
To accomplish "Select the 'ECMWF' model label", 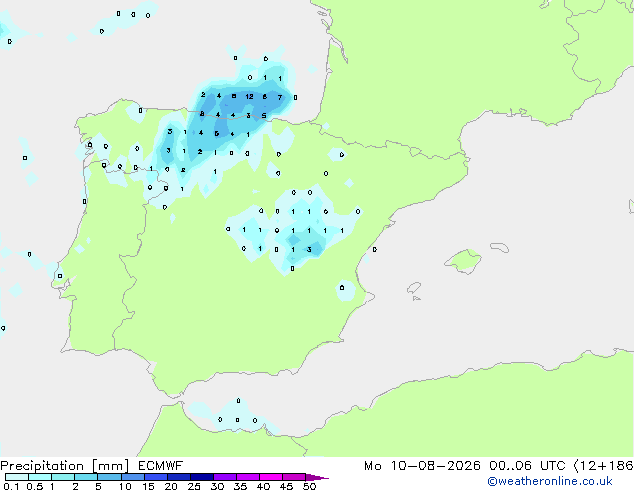I will 161,466.
